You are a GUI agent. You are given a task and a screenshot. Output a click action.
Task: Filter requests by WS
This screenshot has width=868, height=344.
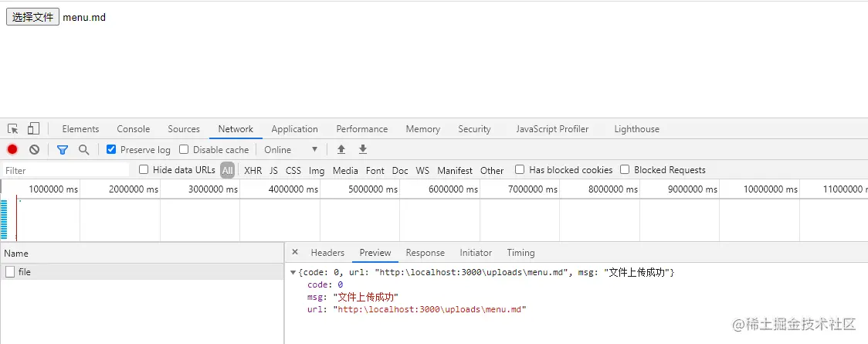pyautogui.click(x=422, y=171)
